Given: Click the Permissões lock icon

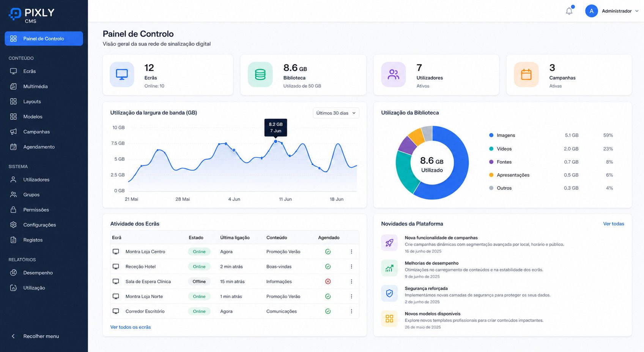Looking at the screenshot, I should (x=13, y=210).
